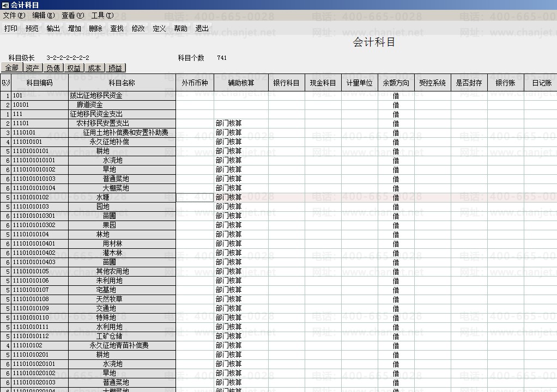557x392 pixels.
Task: Switch to the 负债 tab
Action: click(53, 68)
